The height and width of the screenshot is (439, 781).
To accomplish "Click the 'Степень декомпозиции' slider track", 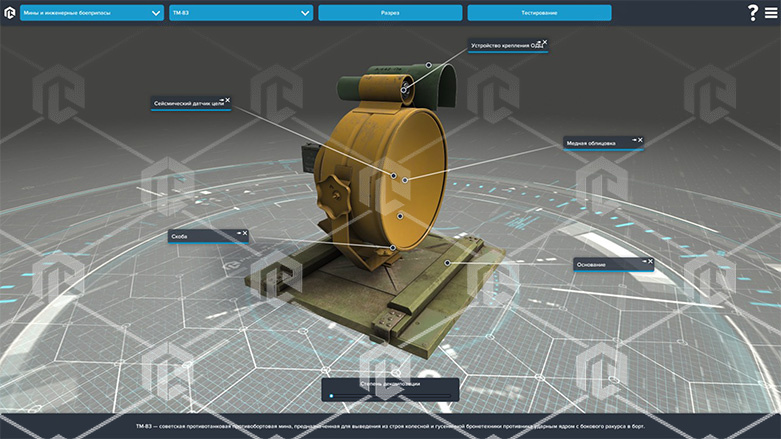I will (x=390, y=396).
